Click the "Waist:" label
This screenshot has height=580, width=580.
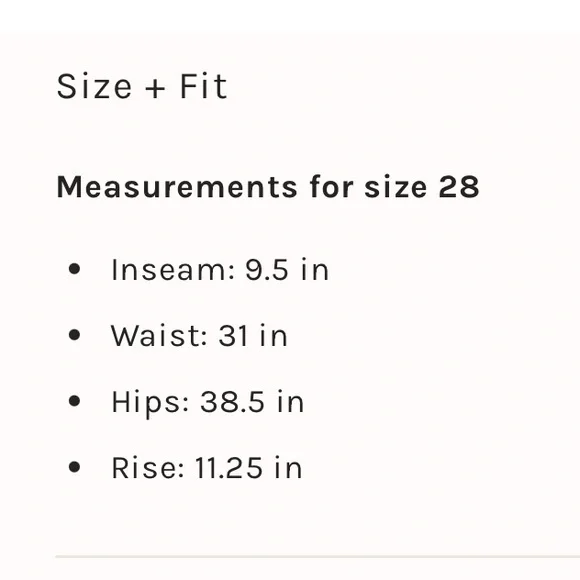[x=159, y=335]
